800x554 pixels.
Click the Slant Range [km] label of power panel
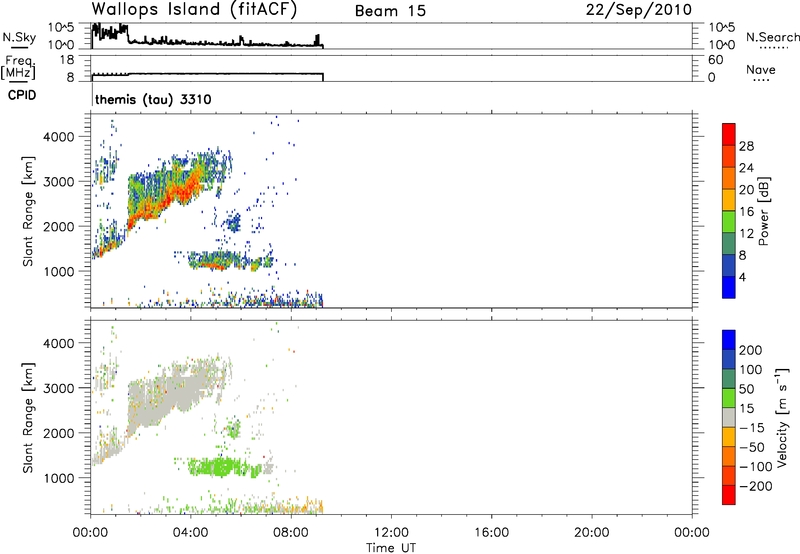28,211
